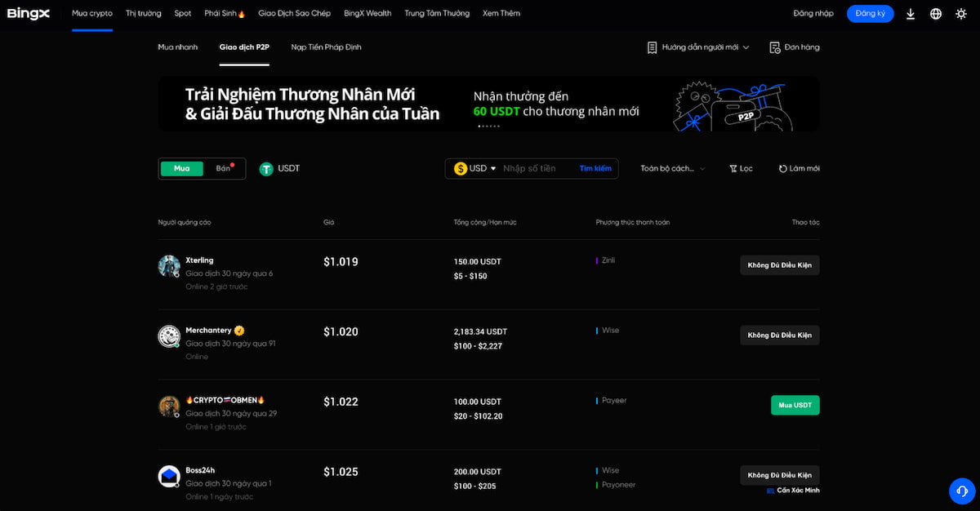This screenshot has width=980, height=511.
Task: Open the language globe icon
Action: click(x=936, y=14)
